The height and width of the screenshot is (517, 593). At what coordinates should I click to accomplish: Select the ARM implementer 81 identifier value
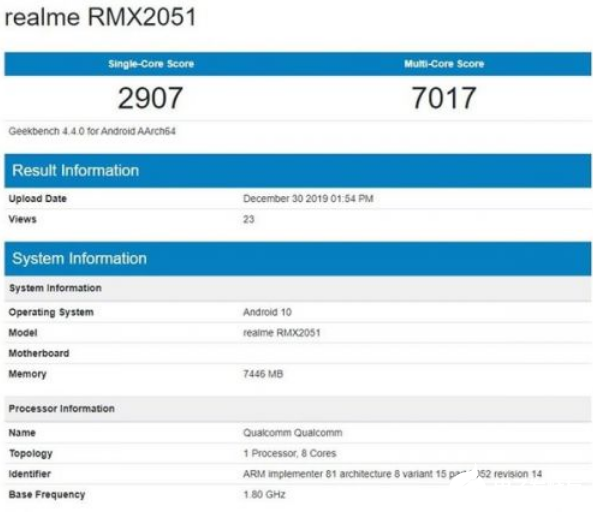[x=393, y=474]
